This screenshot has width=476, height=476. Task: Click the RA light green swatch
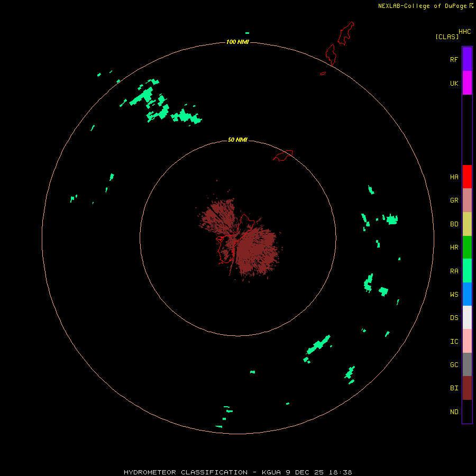coord(467,271)
